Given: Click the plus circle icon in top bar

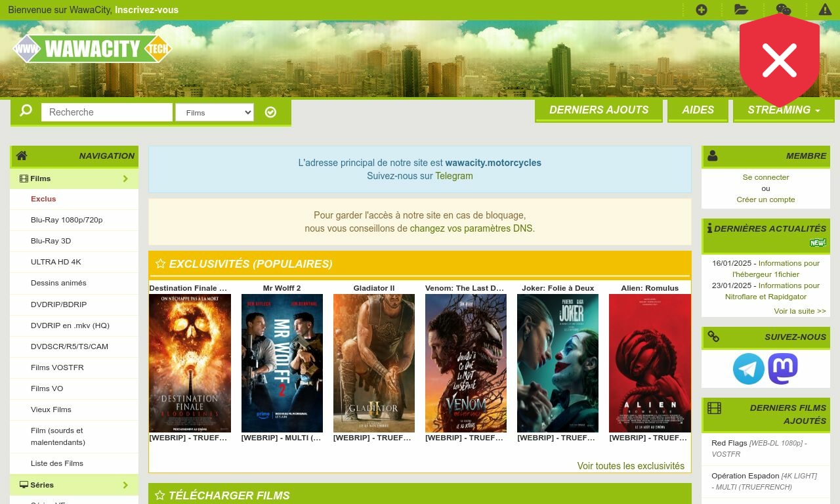Looking at the screenshot, I should (702, 10).
